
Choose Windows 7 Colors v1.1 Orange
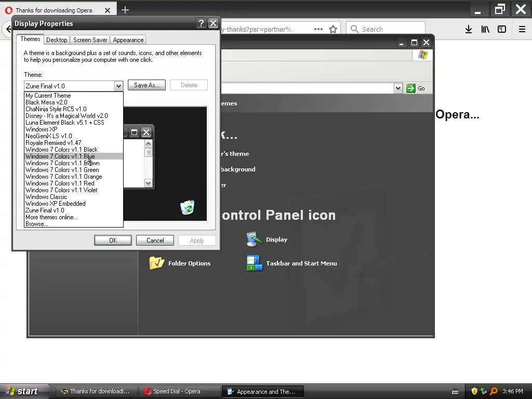click(74, 177)
